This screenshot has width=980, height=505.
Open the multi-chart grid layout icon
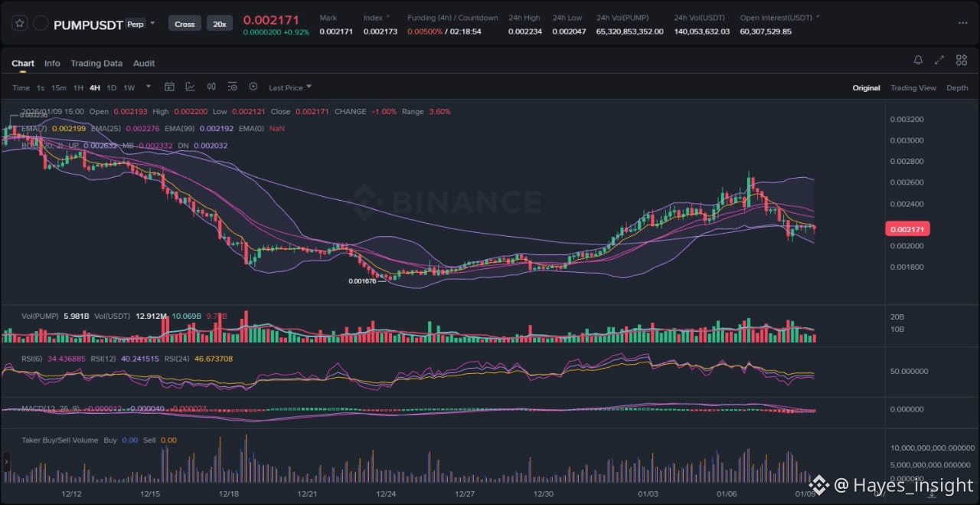tap(962, 61)
